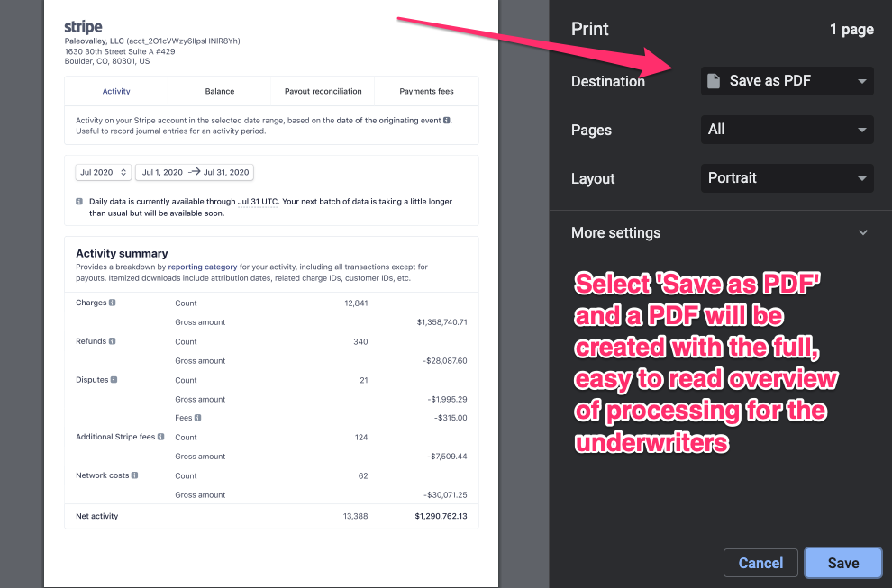
Task: Click the Additional Stripe fees count 124
Action: [361, 438]
